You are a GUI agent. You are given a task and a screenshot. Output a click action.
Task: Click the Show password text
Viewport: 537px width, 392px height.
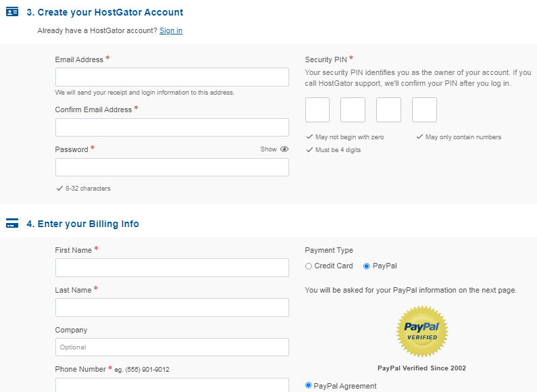click(x=268, y=149)
